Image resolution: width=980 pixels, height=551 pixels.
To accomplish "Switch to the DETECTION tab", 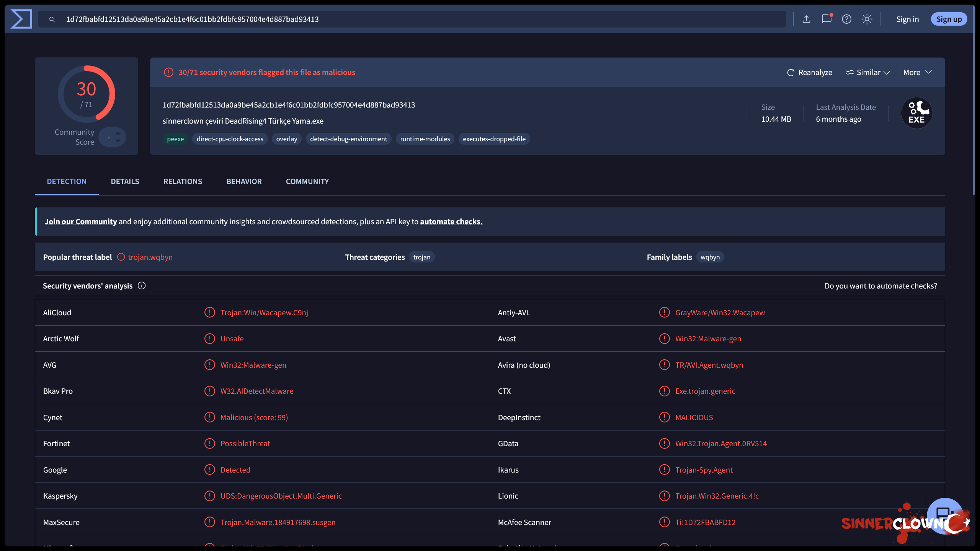I will point(67,181).
